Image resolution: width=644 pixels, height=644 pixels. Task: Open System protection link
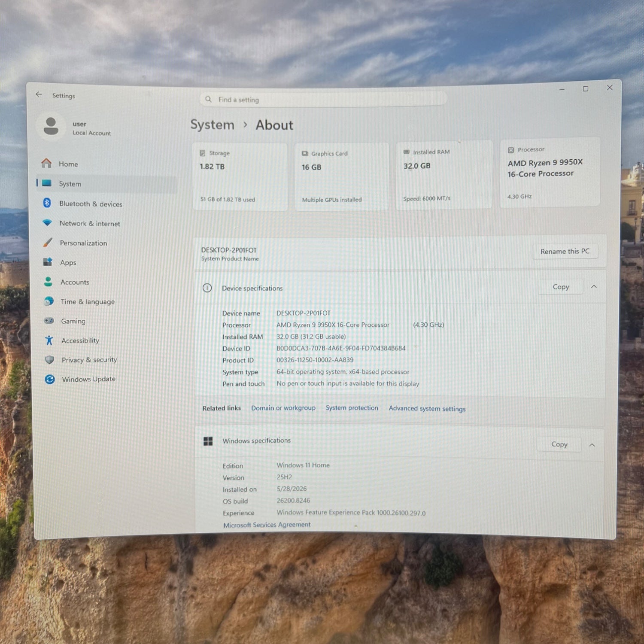352,408
